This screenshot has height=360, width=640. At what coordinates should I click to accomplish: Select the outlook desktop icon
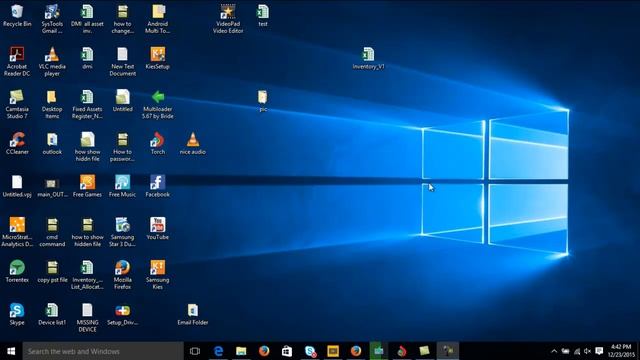(52, 143)
